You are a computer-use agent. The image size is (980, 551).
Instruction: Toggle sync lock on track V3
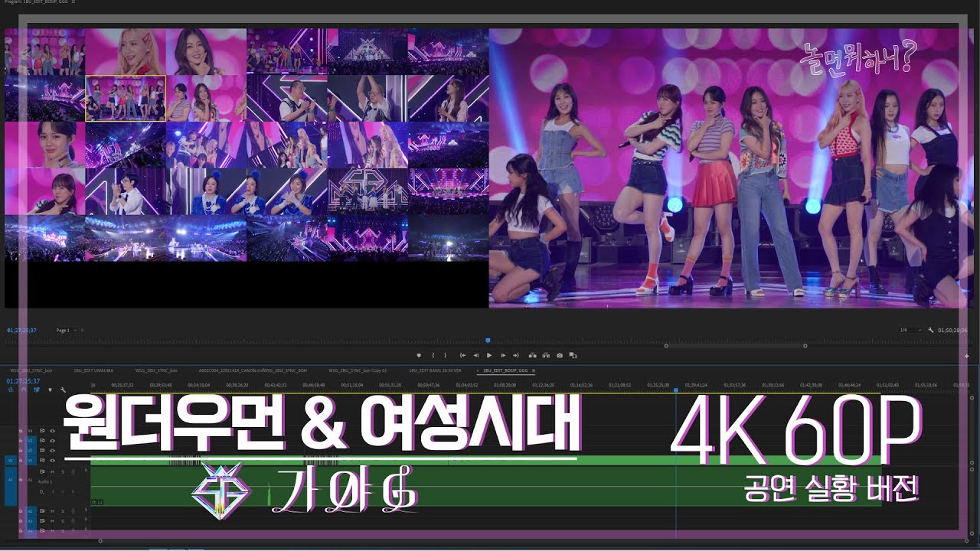click(x=42, y=441)
